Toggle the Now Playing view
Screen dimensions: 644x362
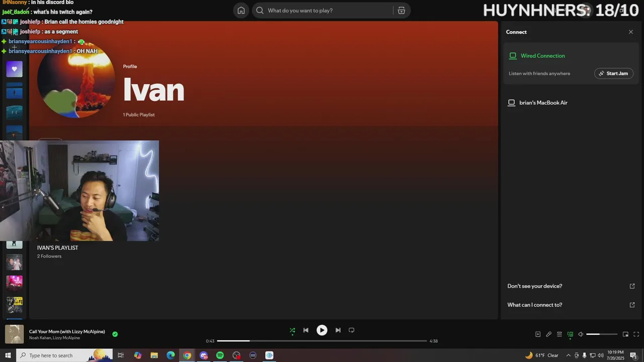(538, 334)
